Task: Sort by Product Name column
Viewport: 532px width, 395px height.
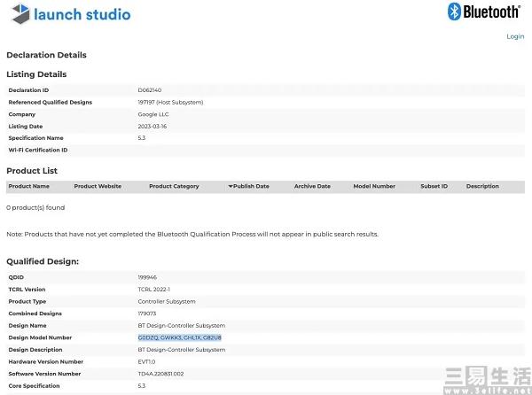Action: 29,186
